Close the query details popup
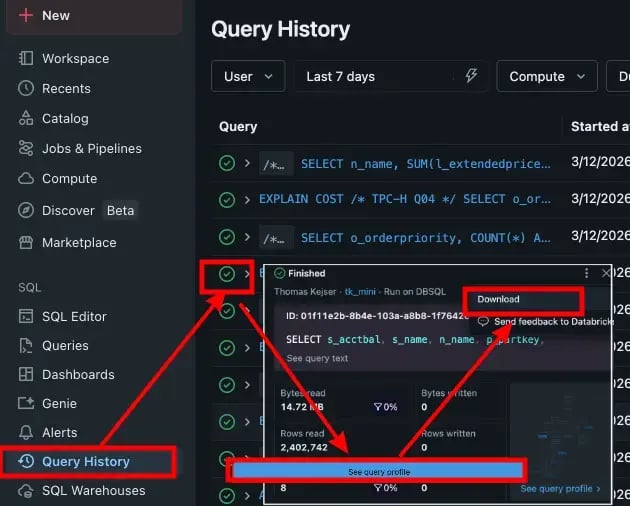This screenshot has width=630, height=506. click(605, 273)
